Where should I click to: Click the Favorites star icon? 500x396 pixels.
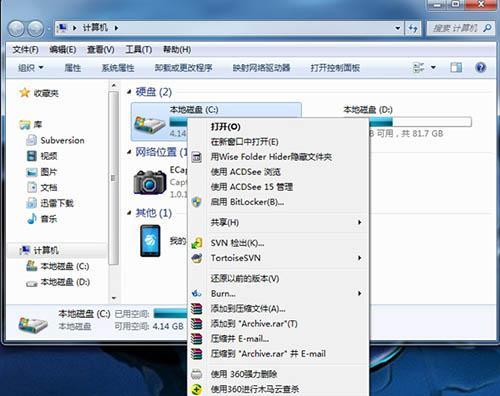tap(24, 93)
